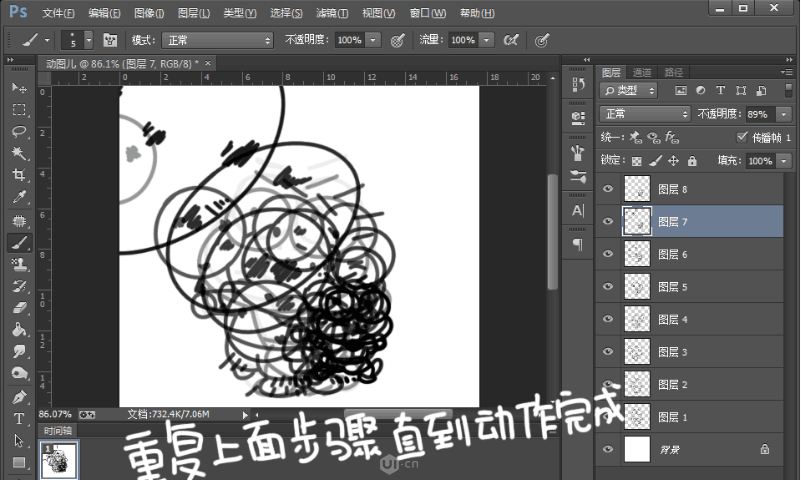Select the Magic Wand tool
This screenshot has width=801, height=480.
(18, 153)
